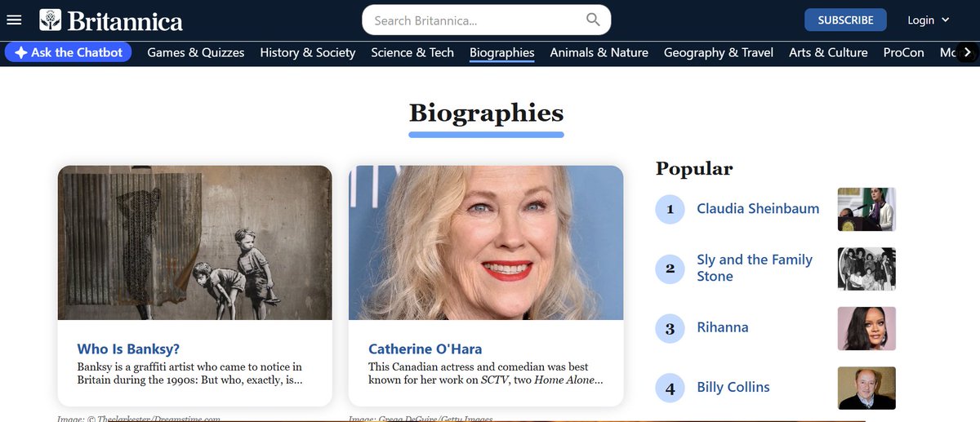980x422 pixels.
Task: Click the Billy Collins thumbnail photo
Action: (x=866, y=388)
